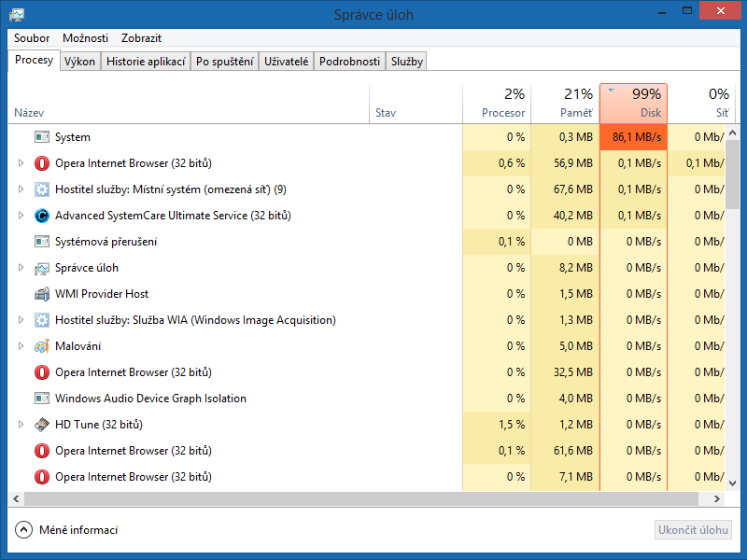The width and height of the screenshot is (747, 560).
Task: Click the System process icon
Action: (x=41, y=137)
